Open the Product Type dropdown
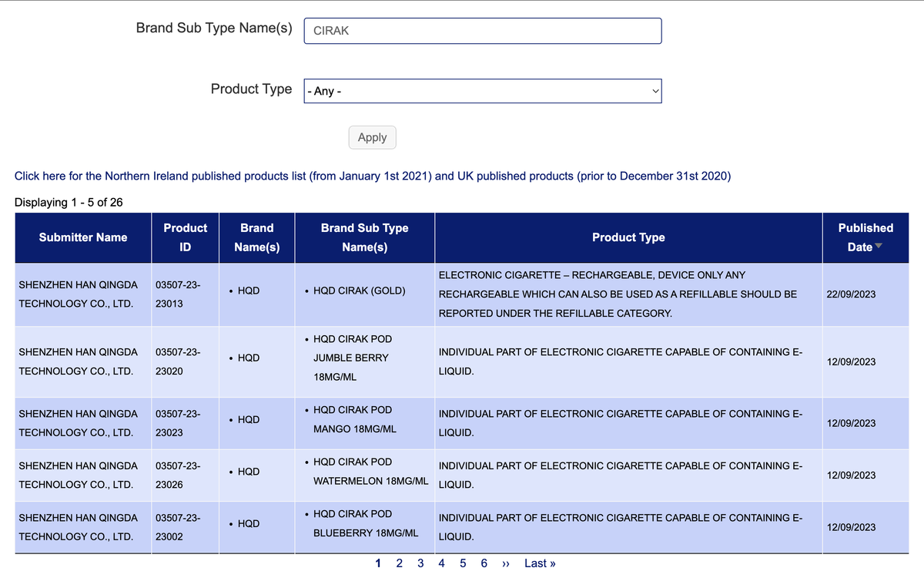This screenshot has height=578, width=924. point(483,91)
